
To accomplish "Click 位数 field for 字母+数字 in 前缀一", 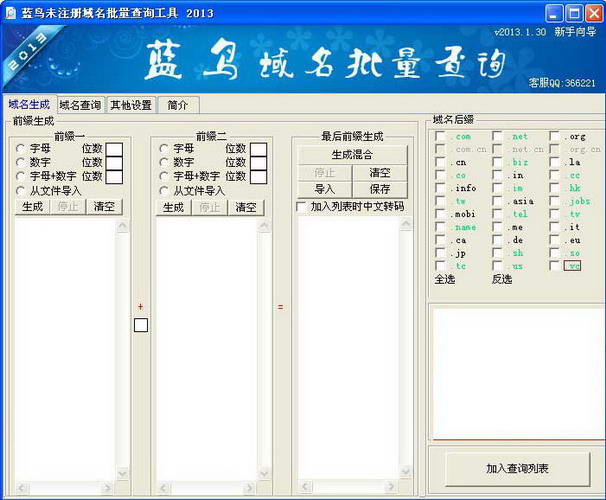I will pos(114,177).
